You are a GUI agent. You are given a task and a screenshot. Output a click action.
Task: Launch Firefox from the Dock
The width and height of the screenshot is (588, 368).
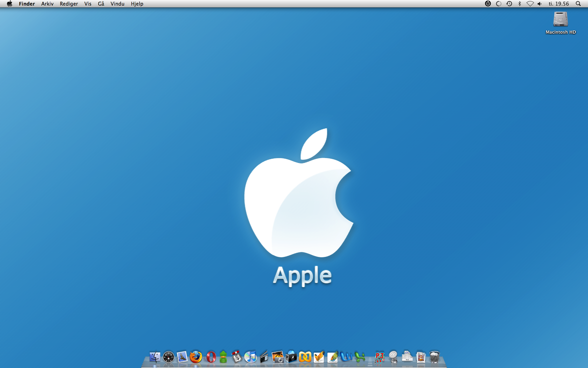[x=196, y=357]
